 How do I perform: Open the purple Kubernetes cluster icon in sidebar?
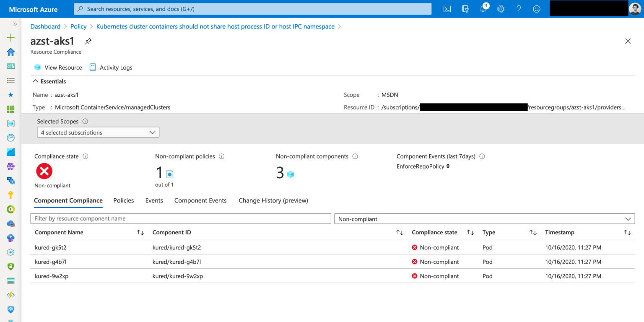tap(11, 166)
